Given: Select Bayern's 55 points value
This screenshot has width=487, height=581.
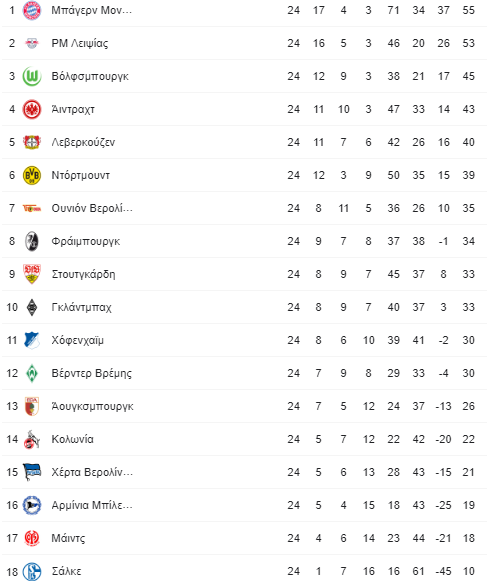Looking at the screenshot, I should click(468, 10).
